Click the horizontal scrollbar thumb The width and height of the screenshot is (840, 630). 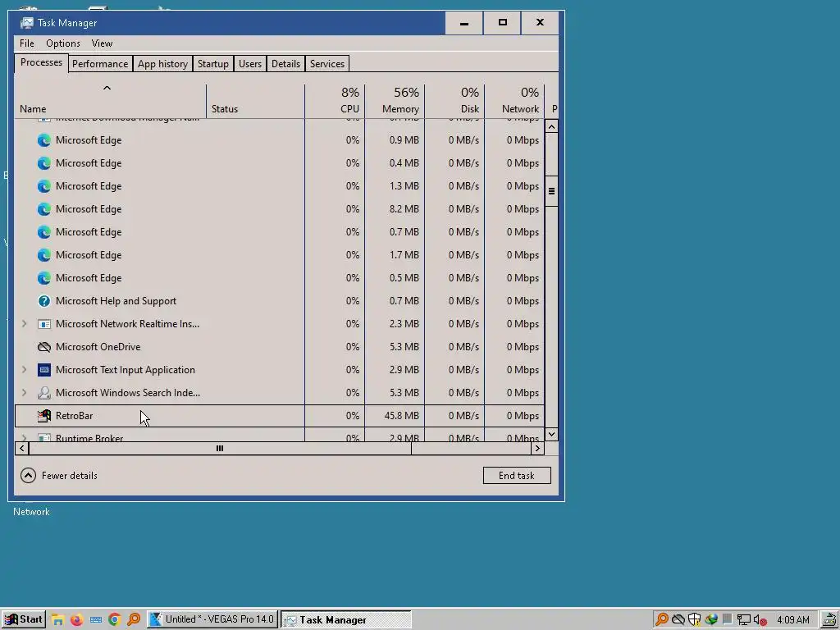[220, 449]
